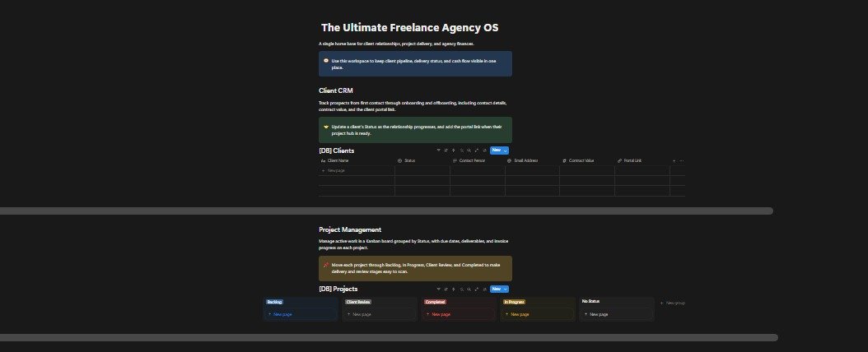Add new page in the Backlog column
The height and width of the screenshot is (352, 868).
click(x=300, y=314)
